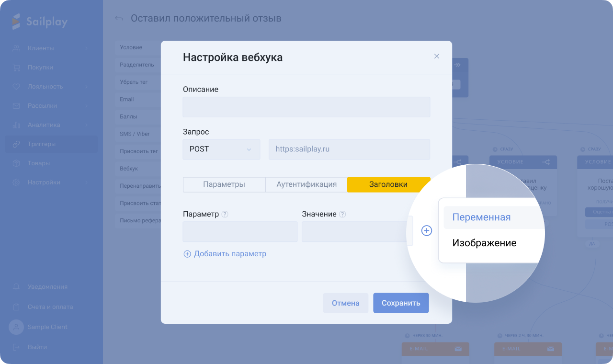Click the Покупки cart icon
Image resolution: width=613 pixels, height=364 pixels.
click(x=16, y=68)
